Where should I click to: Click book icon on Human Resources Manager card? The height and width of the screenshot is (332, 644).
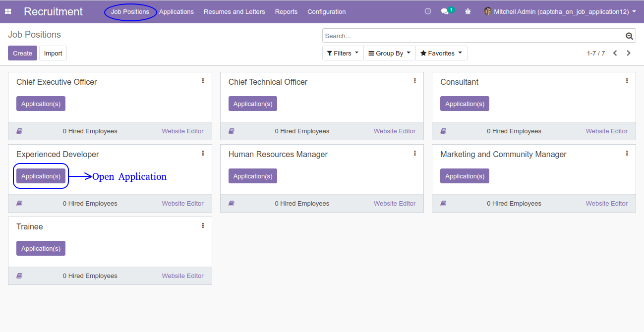(232, 204)
